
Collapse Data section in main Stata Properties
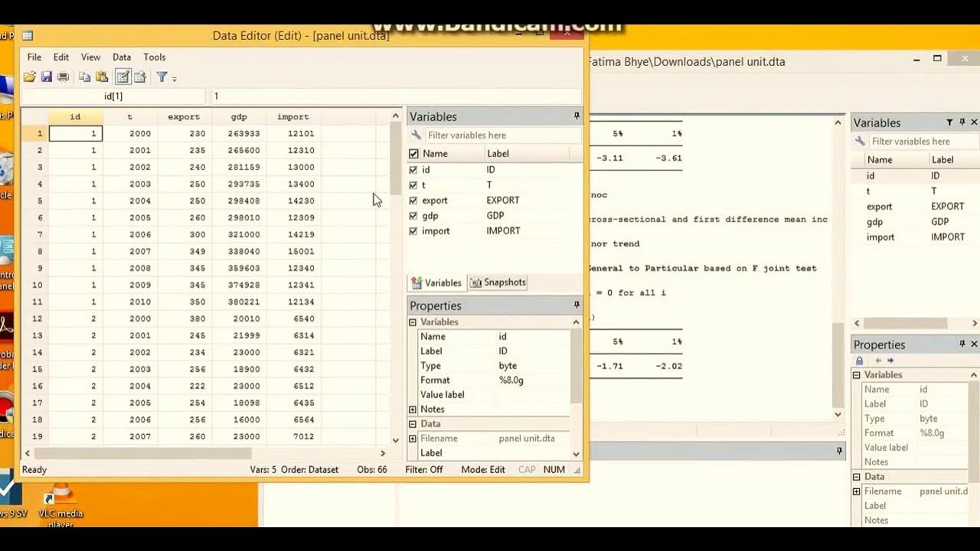pyautogui.click(x=857, y=477)
